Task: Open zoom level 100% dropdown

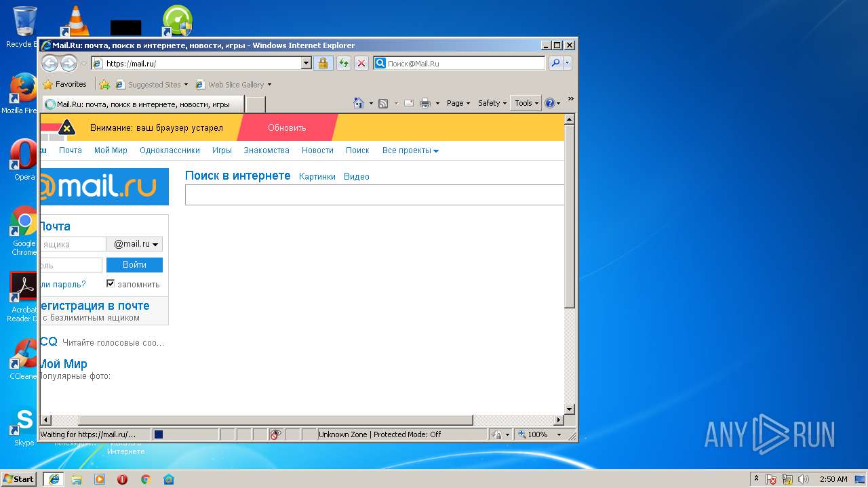Action: pyautogui.click(x=559, y=434)
